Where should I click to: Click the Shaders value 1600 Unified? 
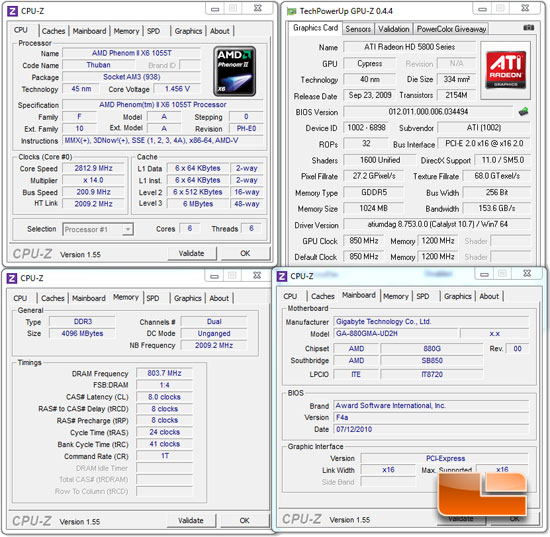[x=380, y=160]
